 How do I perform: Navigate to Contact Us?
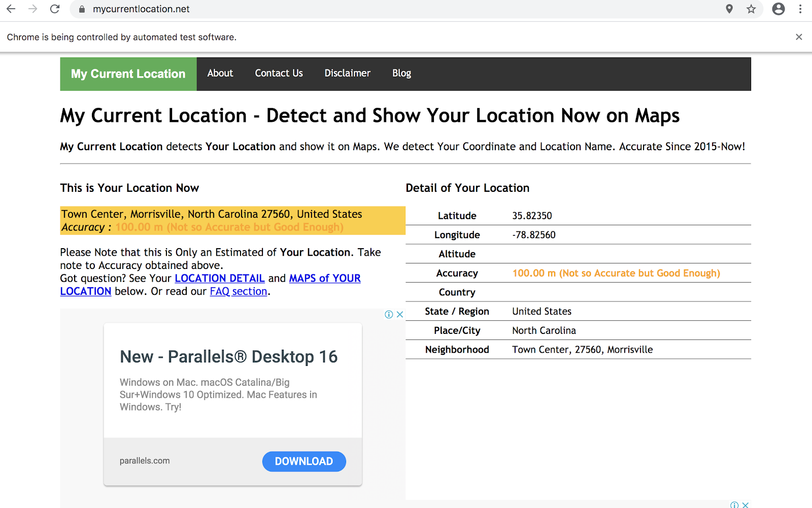point(279,74)
